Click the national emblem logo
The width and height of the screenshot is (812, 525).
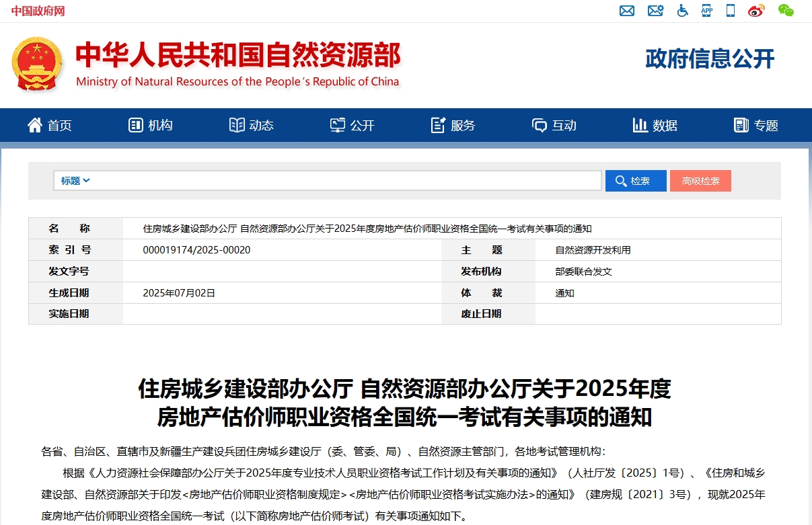click(x=37, y=64)
